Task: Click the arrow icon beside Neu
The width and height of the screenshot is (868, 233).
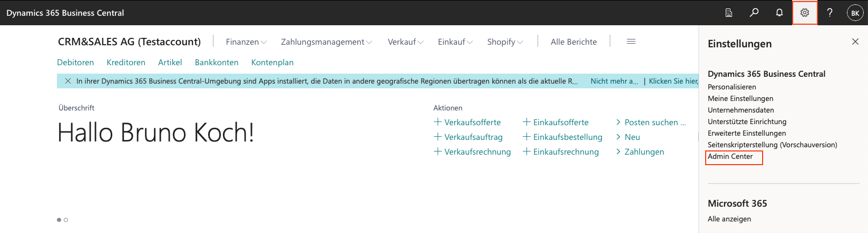Action: [x=618, y=137]
